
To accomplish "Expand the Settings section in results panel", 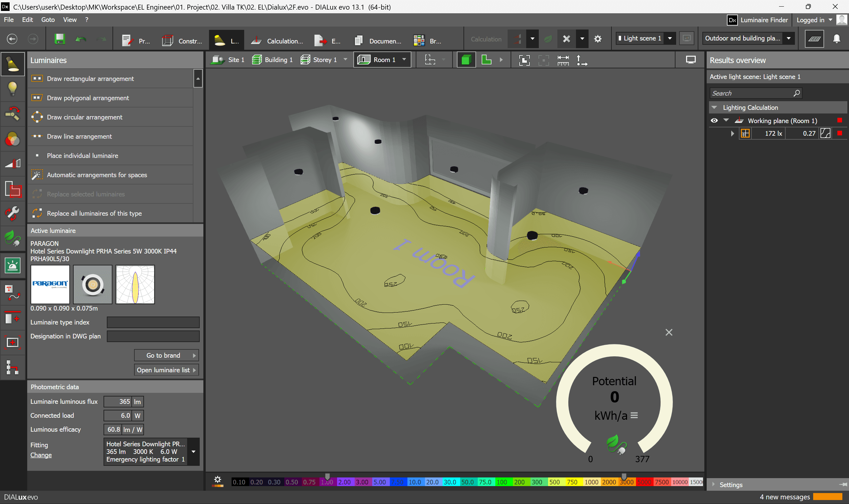I will pyautogui.click(x=714, y=485).
